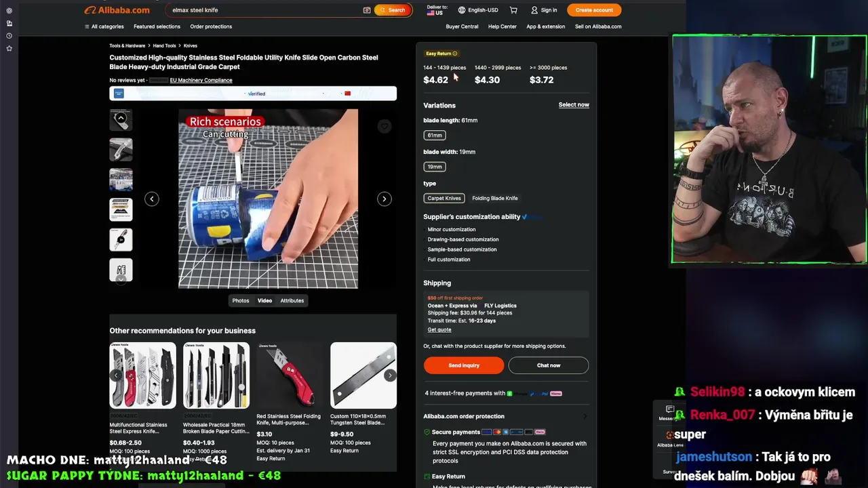Move the thumbnail strip down with the bottom arrow
The width and height of the screenshot is (868, 488).
click(x=121, y=279)
